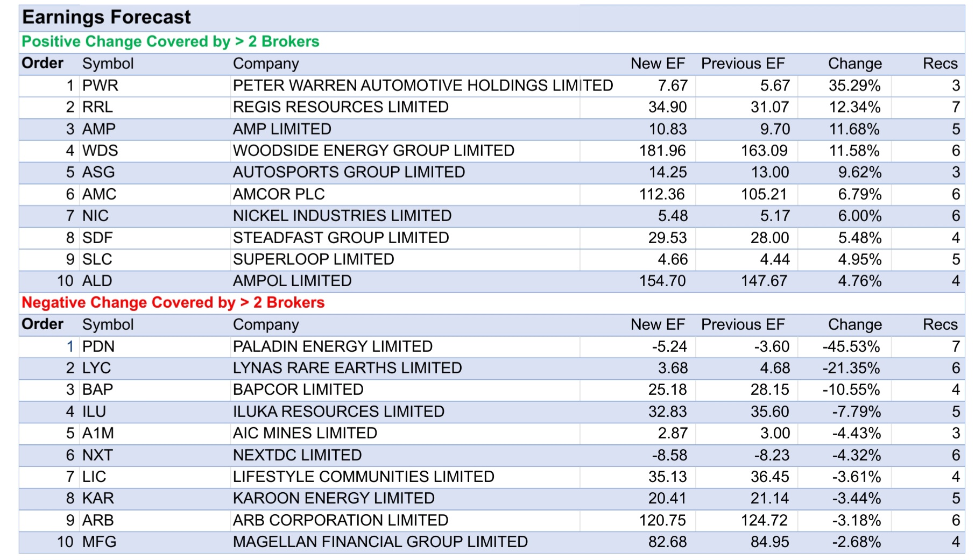This screenshot has height=560, width=975.
Task: Select the Positive Change Covered by > 2 Brokers heading
Action: coord(170,41)
